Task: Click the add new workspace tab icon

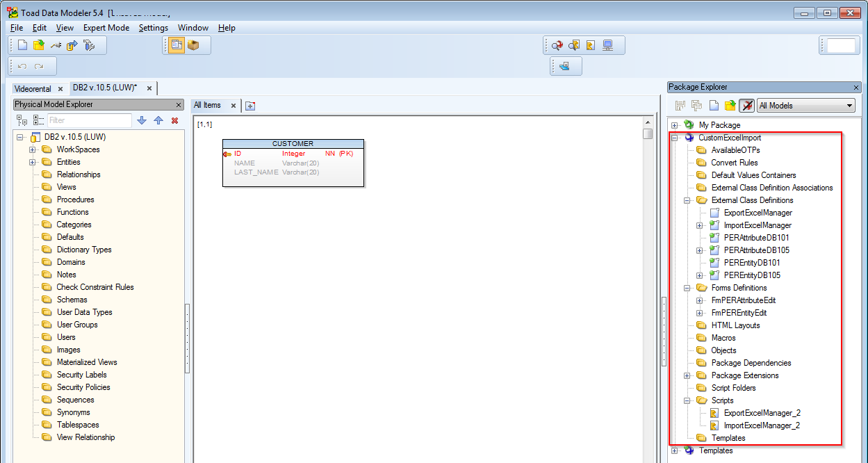Action: pos(250,106)
